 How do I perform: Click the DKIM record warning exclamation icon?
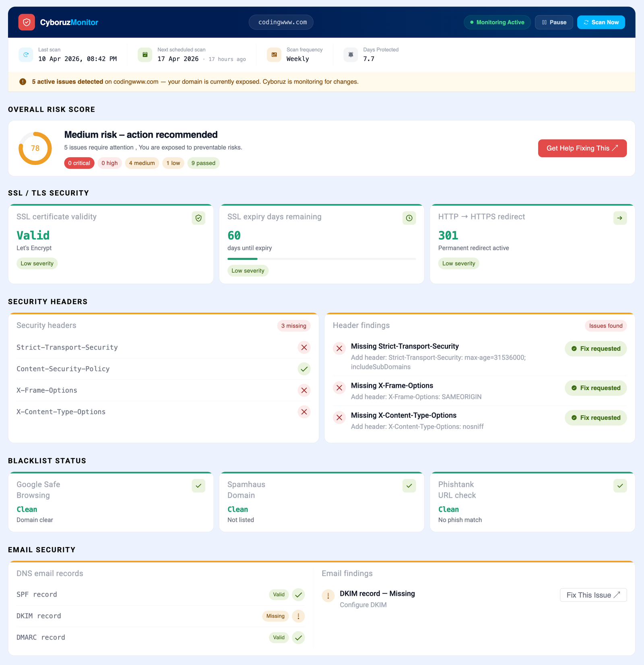(x=298, y=616)
